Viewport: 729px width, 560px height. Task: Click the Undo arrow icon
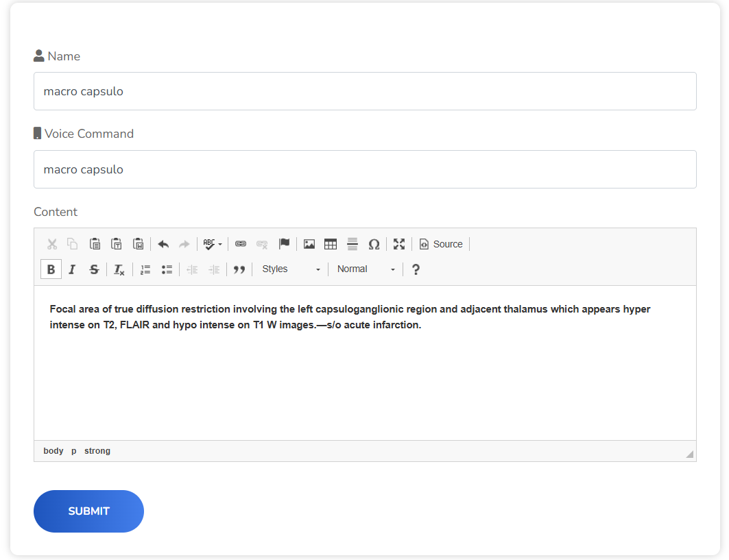[163, 244]
